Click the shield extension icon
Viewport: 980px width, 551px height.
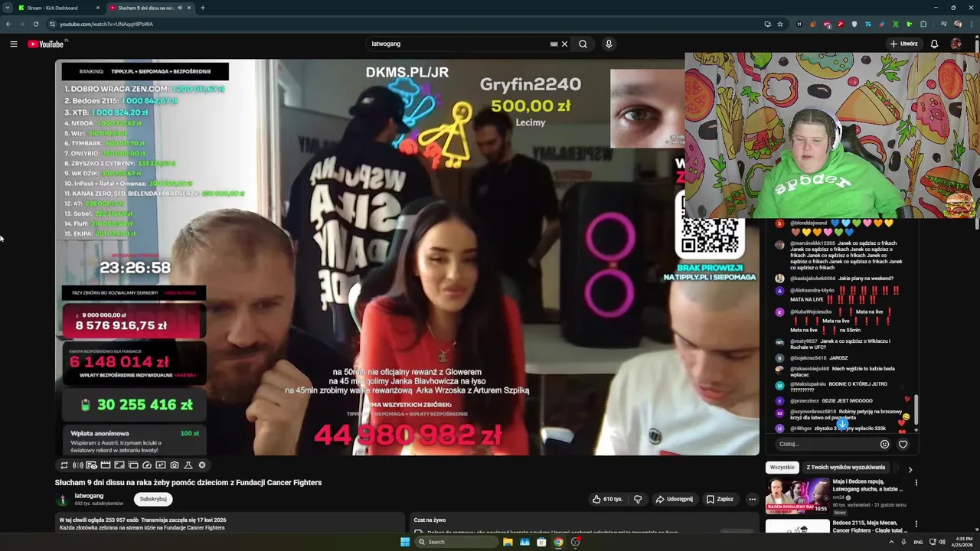pos(854,24)
